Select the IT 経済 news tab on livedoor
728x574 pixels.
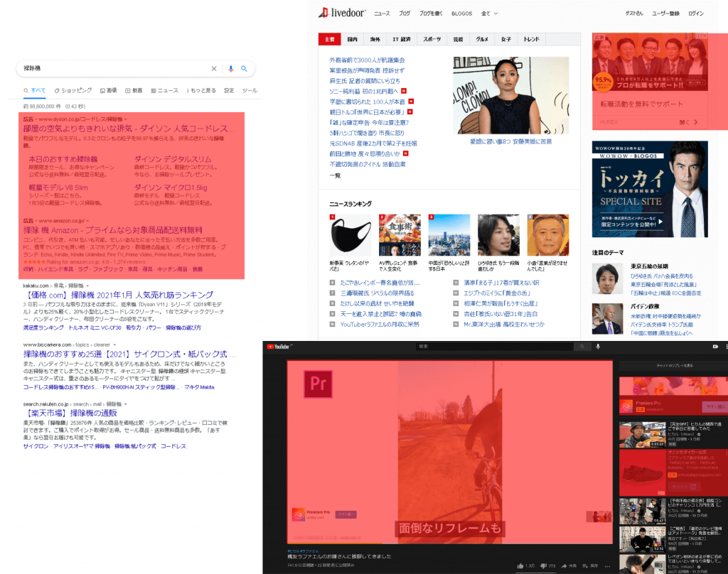402,40
